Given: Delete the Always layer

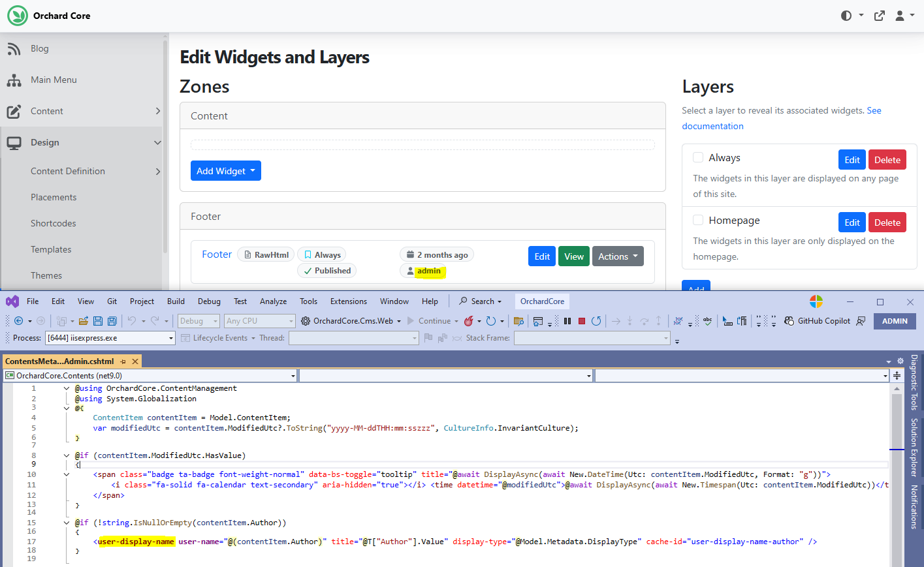Looking at the screenshot, I should 887,160.
